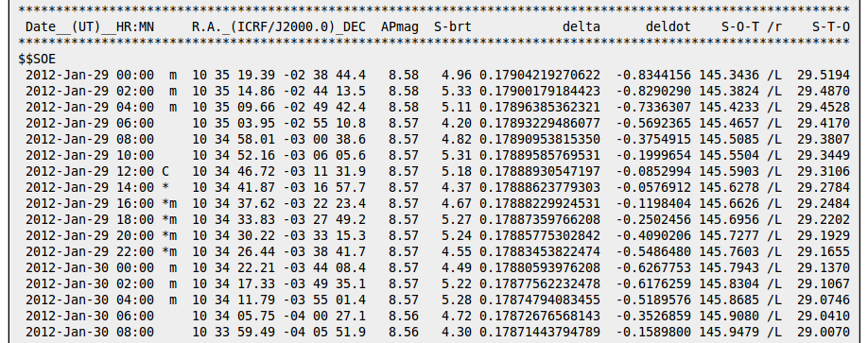Click the S-brt column header
The image size is (868, 343).
tap(453, 27)
